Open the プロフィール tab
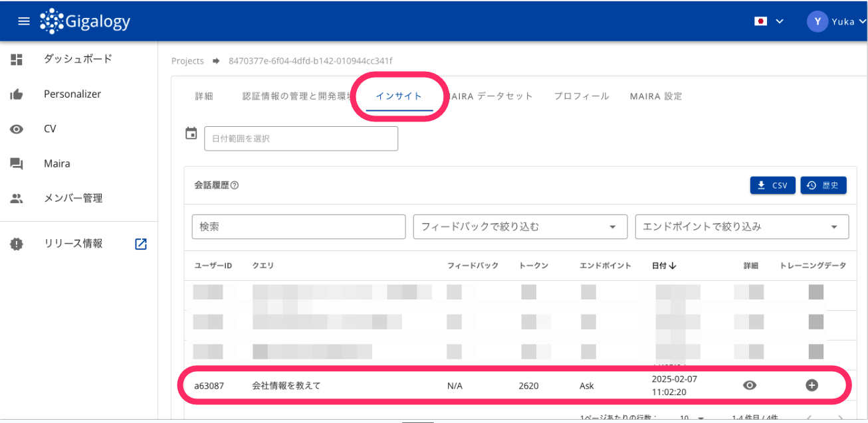Screen dimensions: 868x423 click(581, 96)
